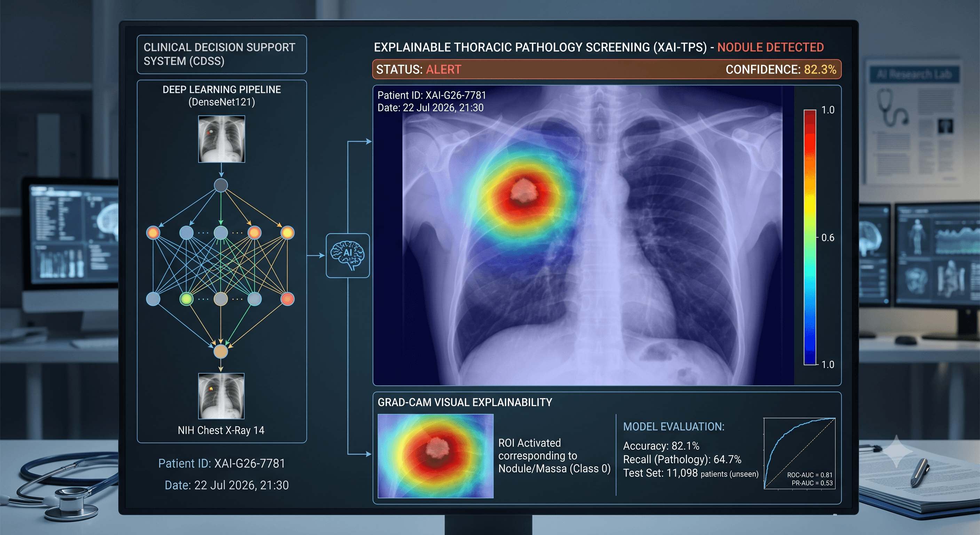Click the ROC-AUC = 0.81 label
The width and height of the screenshot is (980, 535).
click(809, 475)
